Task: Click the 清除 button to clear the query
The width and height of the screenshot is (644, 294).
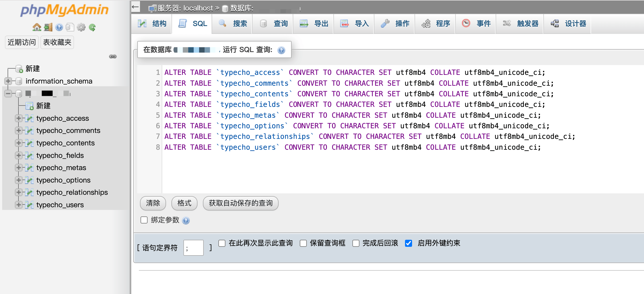Action: tap(153, 203)
